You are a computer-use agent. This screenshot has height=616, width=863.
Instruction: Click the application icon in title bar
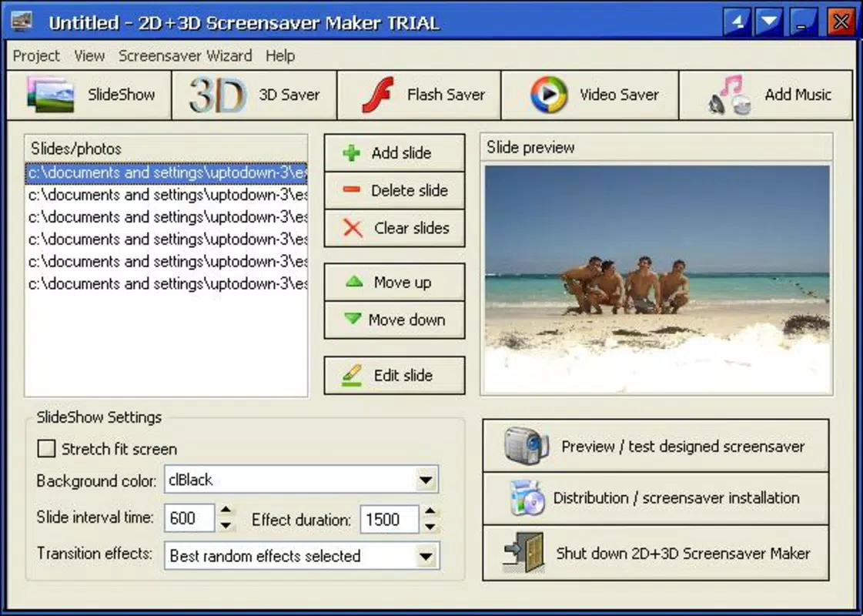point(22,22)
